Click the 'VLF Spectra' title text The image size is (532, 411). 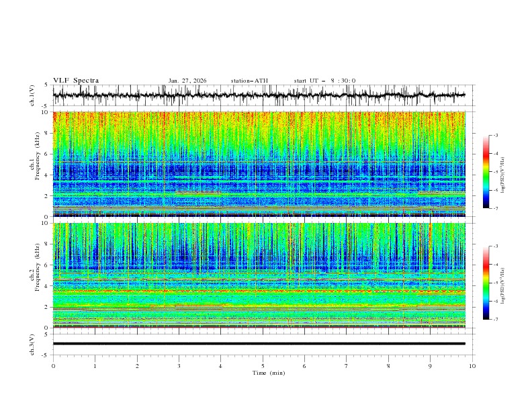(76, 81)
